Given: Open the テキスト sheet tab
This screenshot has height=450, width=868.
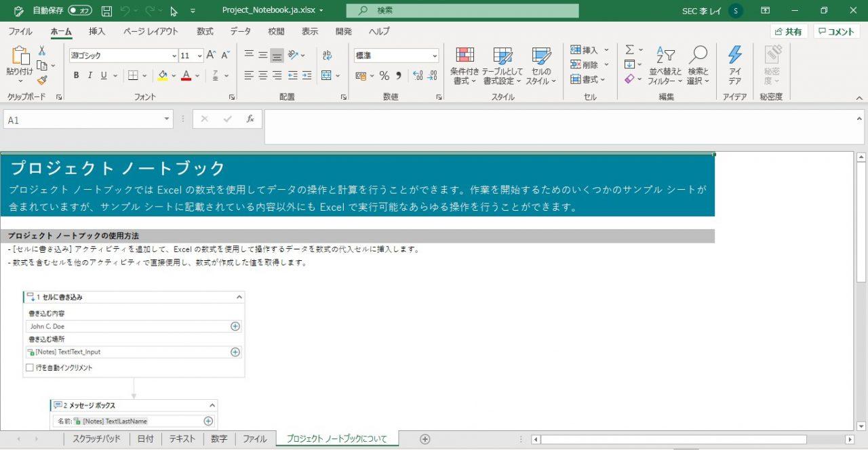Looking at the screenshot, I should click(x=182, y=439).
